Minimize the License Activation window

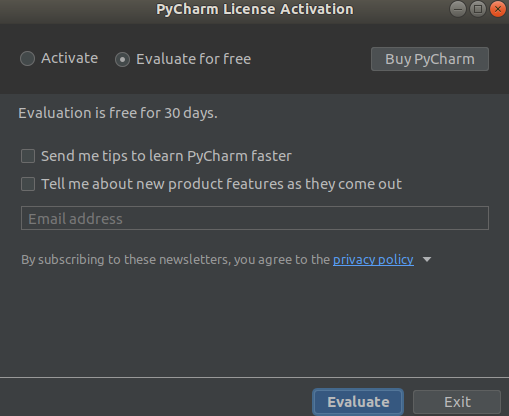click(458, 9)
